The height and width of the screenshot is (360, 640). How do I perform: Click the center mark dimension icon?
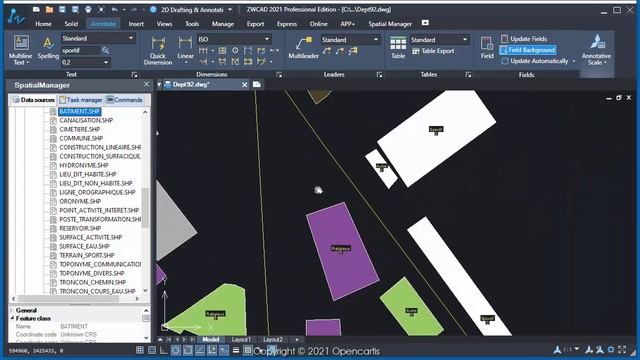pyautogui.click(x=235, y=51)
